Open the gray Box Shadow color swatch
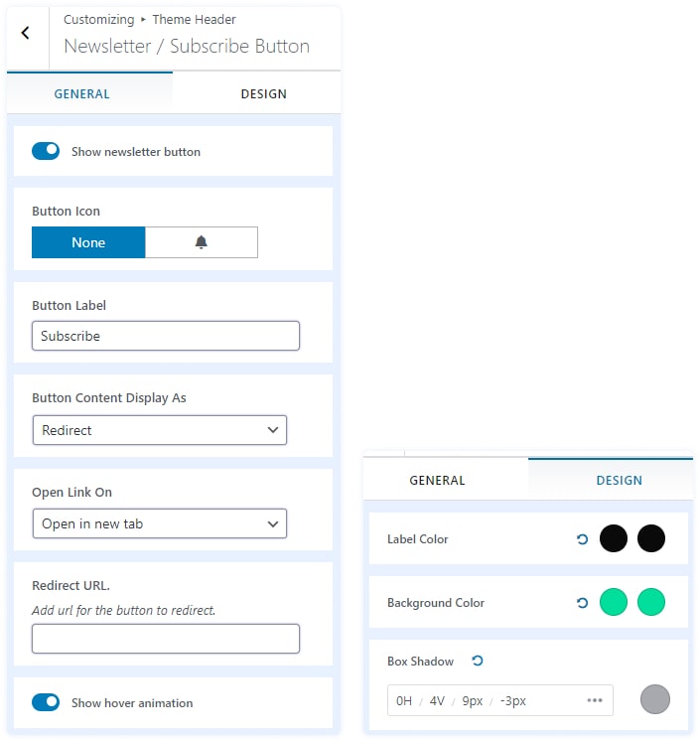The width and height of the screenshot is (700, 742). [655, 699]
